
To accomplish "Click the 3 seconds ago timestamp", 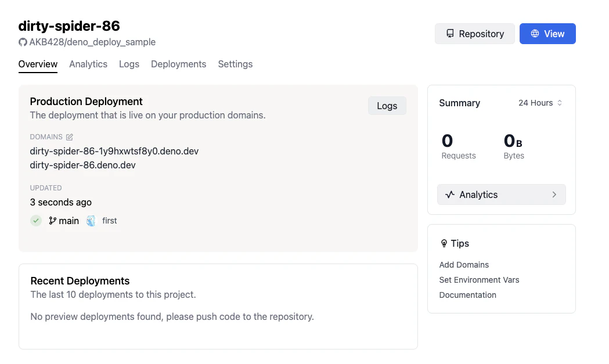I will 60,202.
